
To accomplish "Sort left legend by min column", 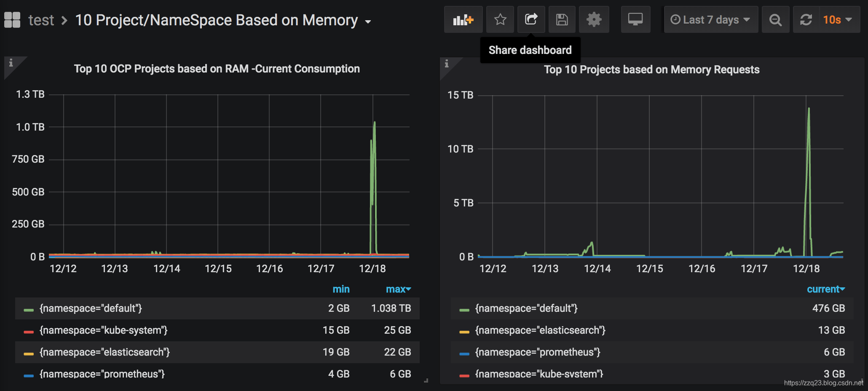I will pos(341,289).
